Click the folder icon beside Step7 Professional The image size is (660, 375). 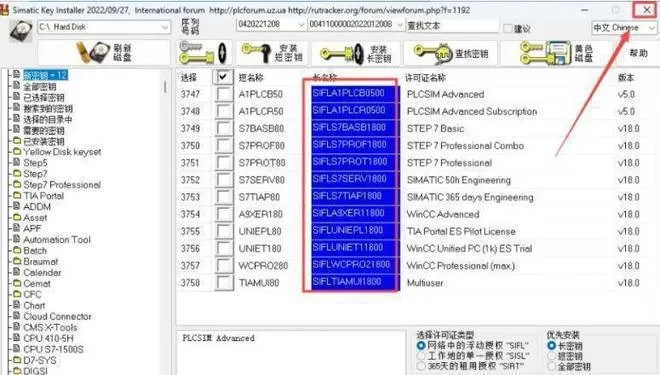pyautogui.click(x=16, y=184)
